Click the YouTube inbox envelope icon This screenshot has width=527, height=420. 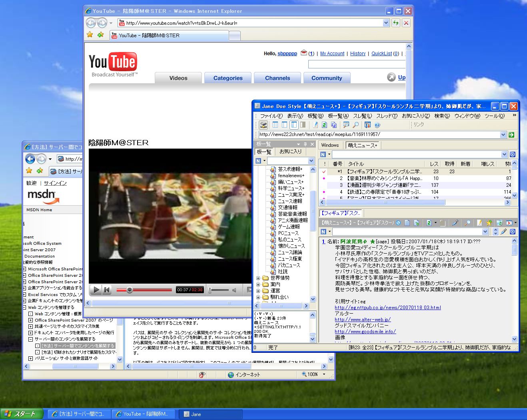(x=304, y=53)
